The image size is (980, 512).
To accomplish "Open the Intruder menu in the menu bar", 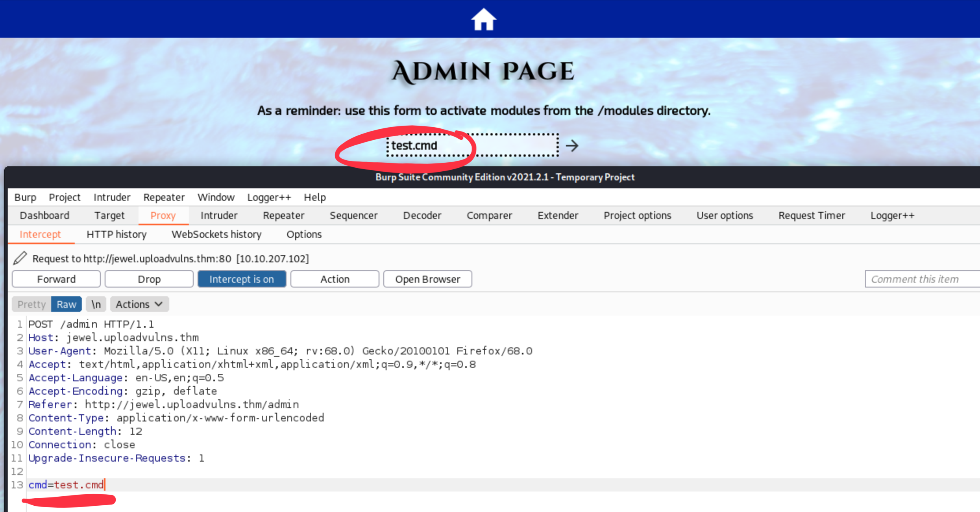I will click(x=112, y=197).
